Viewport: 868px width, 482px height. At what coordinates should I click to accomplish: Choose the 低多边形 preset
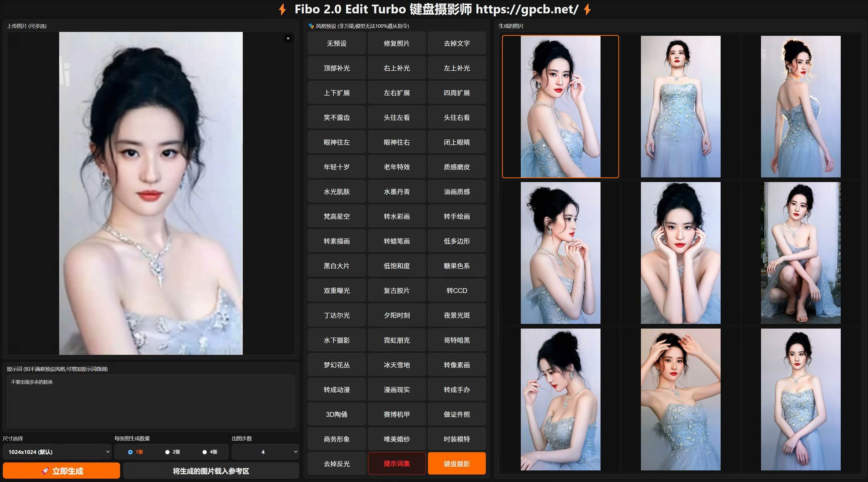point(457,241)
